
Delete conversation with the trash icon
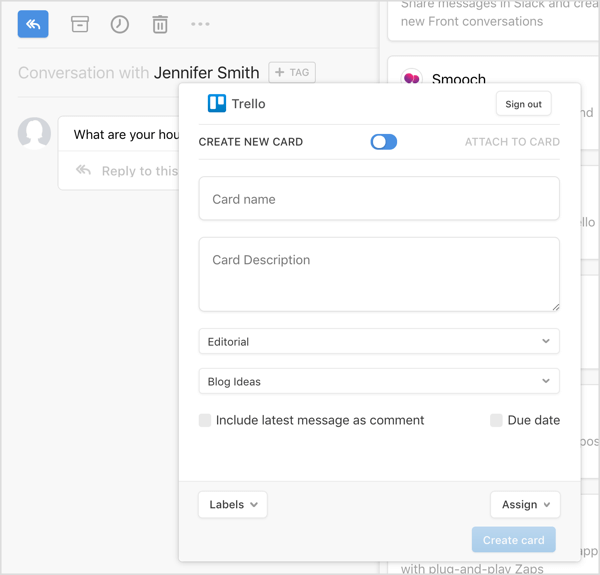tap(160, 24)
